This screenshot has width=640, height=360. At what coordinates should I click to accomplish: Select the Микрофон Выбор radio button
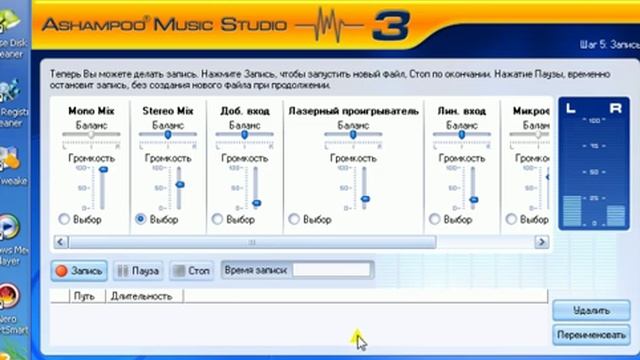click(x=511, y=219)
